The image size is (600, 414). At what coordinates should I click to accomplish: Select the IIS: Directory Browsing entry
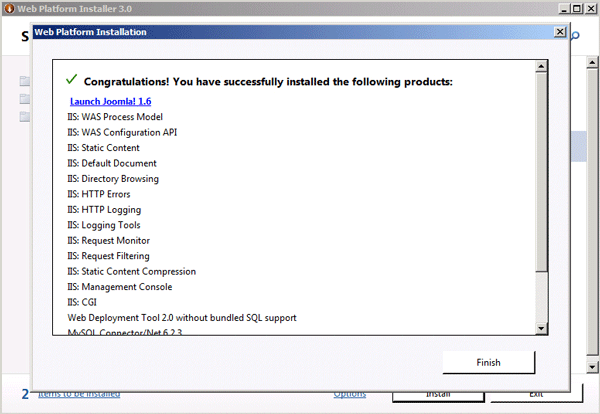coord(113,179)
